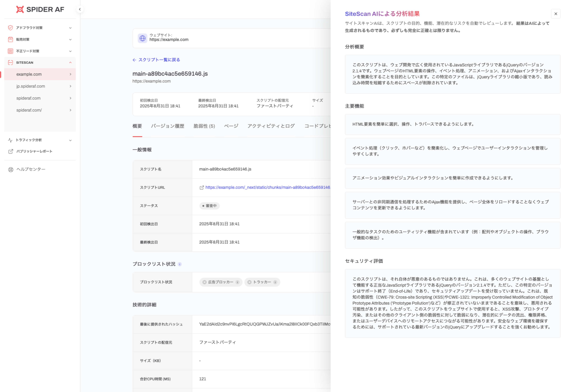The image size is (575, 392).
Task: Select example.com in the sidebar
Action: click(40, 74)
